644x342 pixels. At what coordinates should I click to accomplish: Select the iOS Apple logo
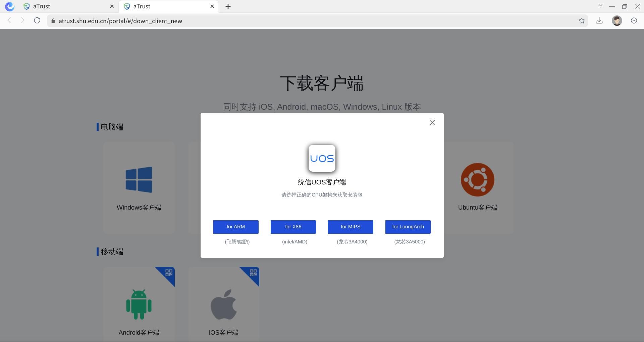click(x=224, y=304)
